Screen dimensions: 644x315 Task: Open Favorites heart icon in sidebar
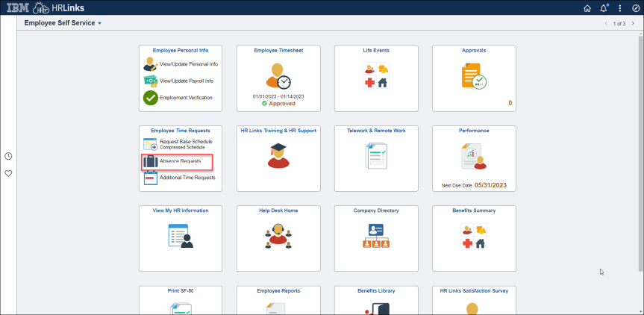click(8, 173)
